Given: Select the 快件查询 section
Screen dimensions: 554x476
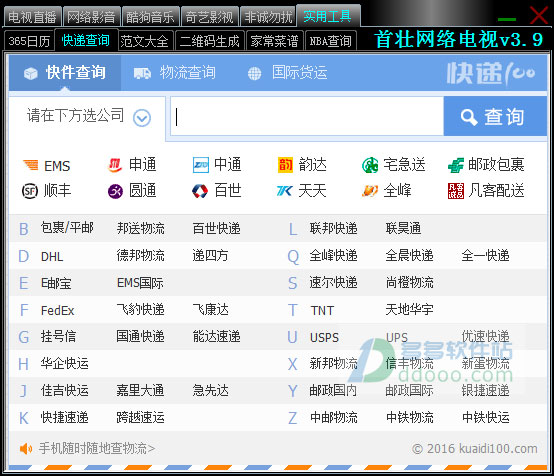Looking at the screenshot, I should click(x=65, y=73).
